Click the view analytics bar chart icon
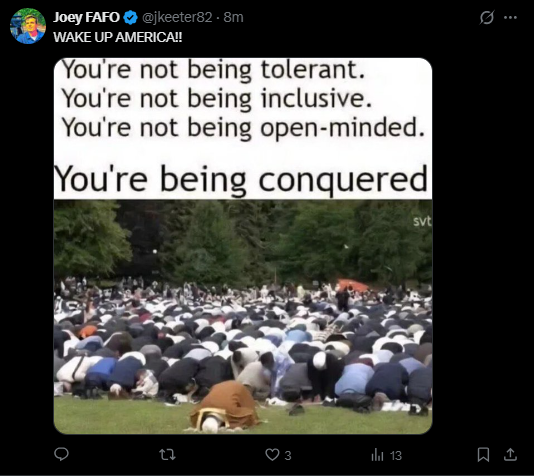 [x=377, y=455]
